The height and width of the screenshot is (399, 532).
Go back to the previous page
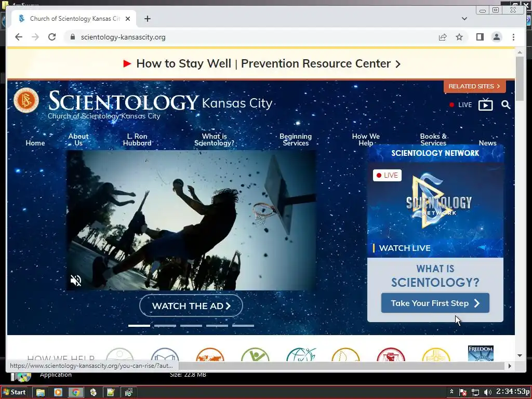[x=19, y=37]
